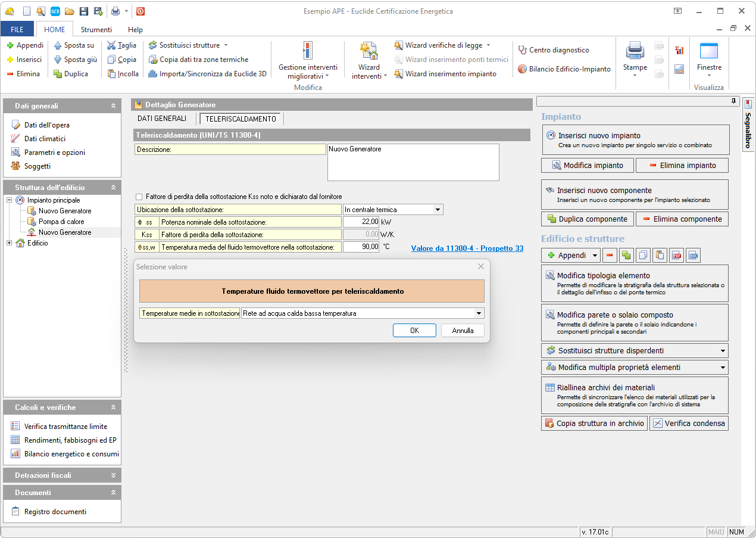Open the Valore da 11300-4 Prospetto 33 link

(467, 248)
